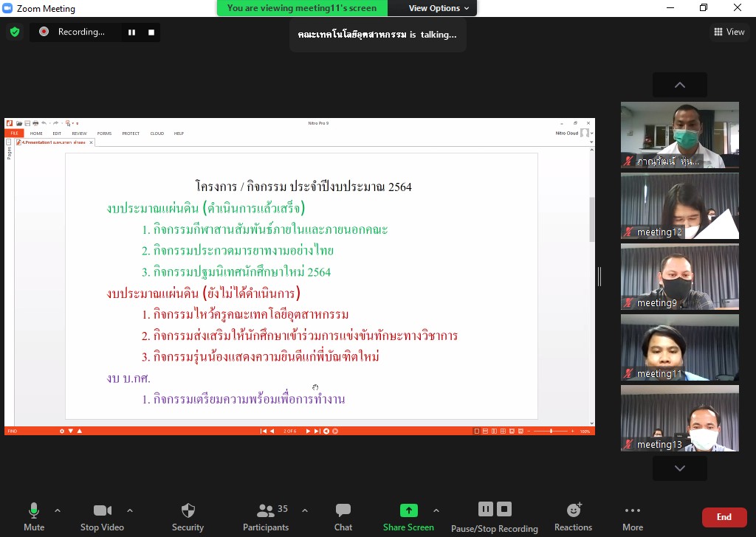Click the find next down-triangle in Nitro
Screen dimensions: 756x537
(71, 431)
